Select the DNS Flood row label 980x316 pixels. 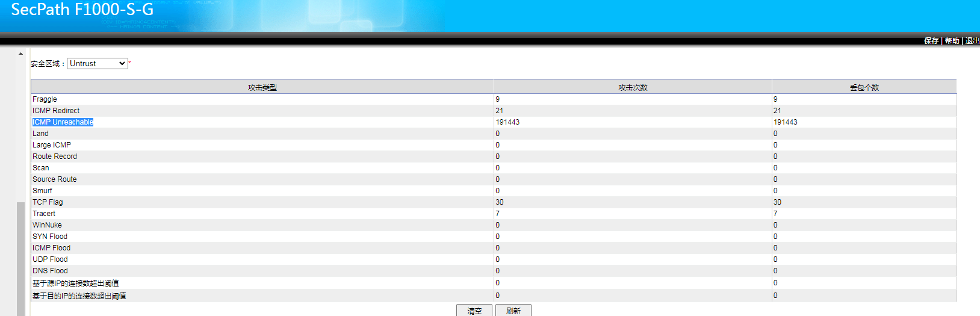50,271
